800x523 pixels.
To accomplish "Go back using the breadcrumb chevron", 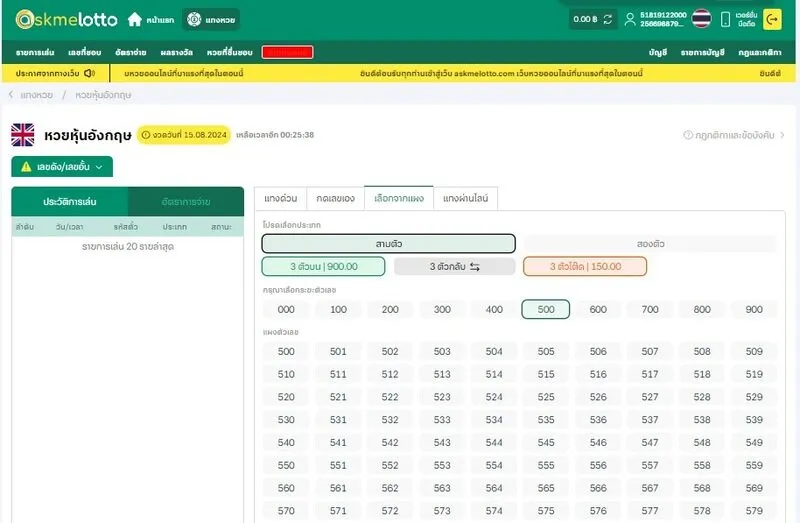I will (11, 95).
